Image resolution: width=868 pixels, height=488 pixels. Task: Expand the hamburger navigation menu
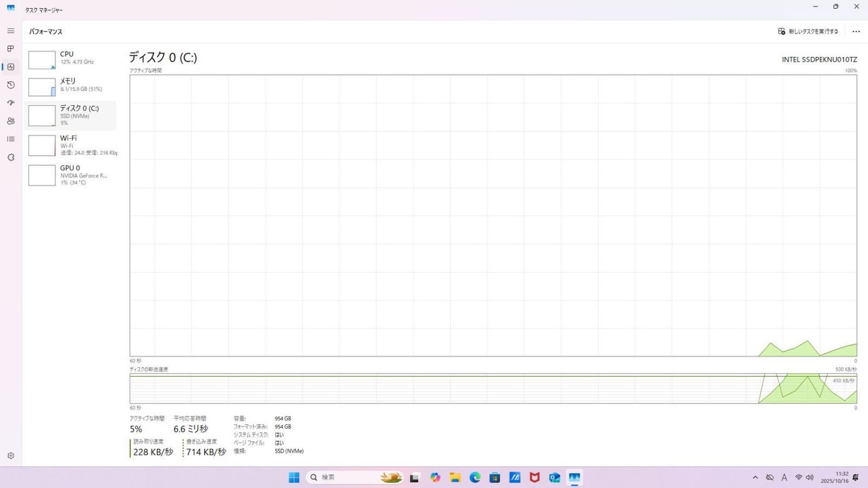(10, 31)
